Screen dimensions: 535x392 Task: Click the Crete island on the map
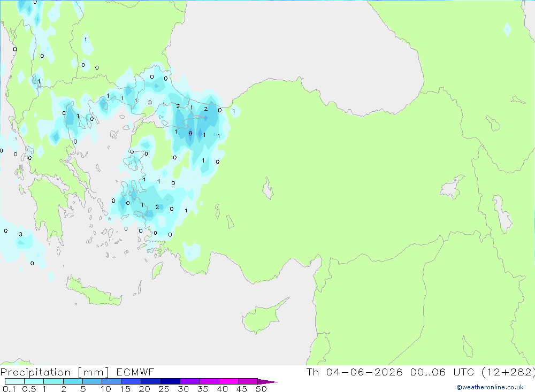pyautogui.click(x=94, y=291)
